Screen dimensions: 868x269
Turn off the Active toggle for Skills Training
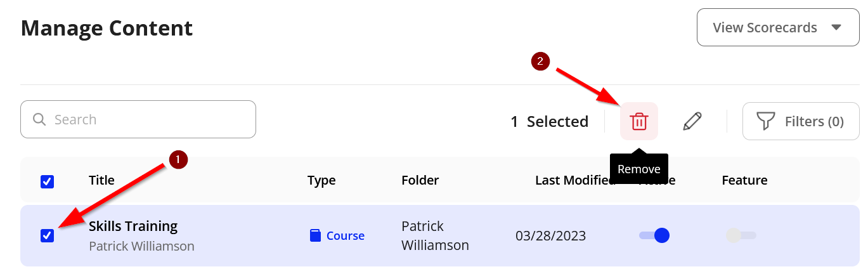[654, 235]
